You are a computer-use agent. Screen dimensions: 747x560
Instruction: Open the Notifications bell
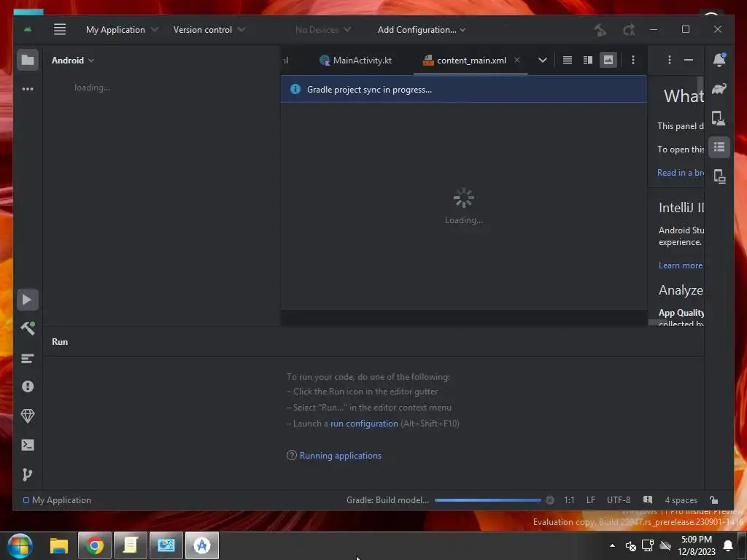719,60
